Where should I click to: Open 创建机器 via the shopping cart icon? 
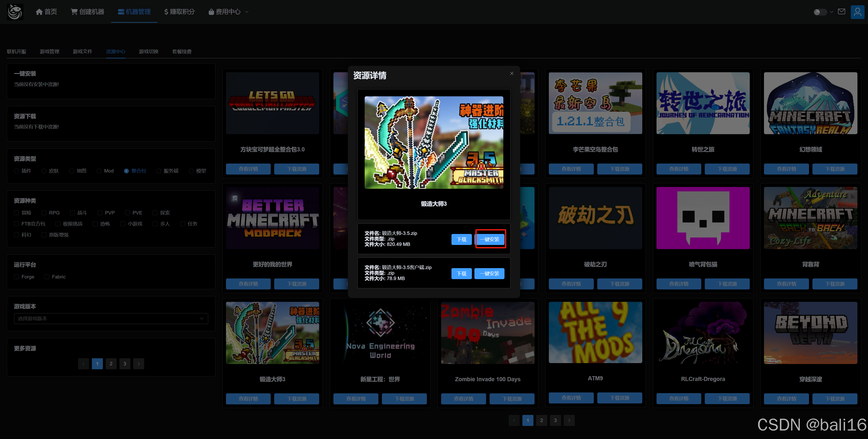74,12
